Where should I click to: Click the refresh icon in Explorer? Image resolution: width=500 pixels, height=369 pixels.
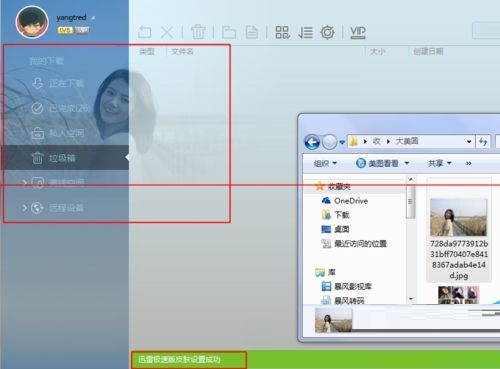[483, 142]
